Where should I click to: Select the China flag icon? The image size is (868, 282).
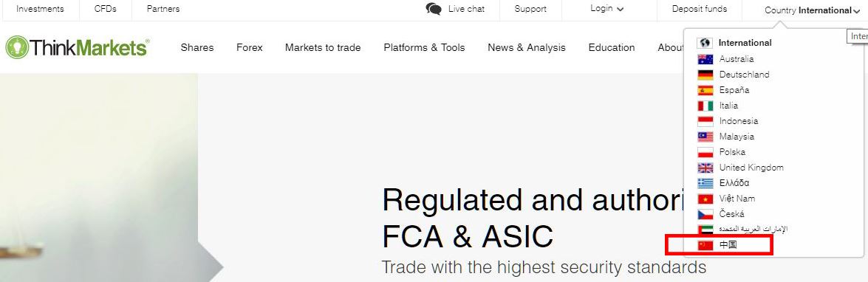pyautogui.click(x=705, y=245)
